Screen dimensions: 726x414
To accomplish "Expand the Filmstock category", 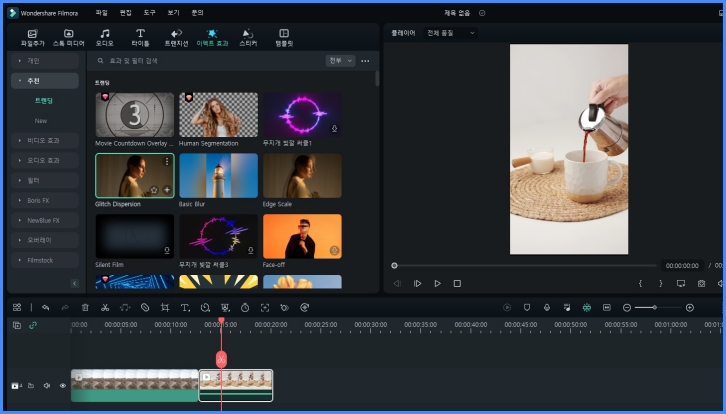I will pyautogui.click(x=45, y=260).
